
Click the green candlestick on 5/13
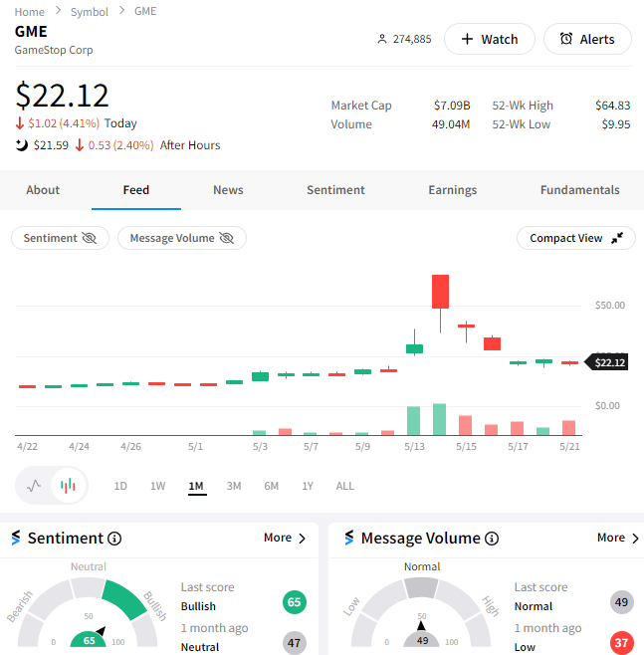[414, 348]
